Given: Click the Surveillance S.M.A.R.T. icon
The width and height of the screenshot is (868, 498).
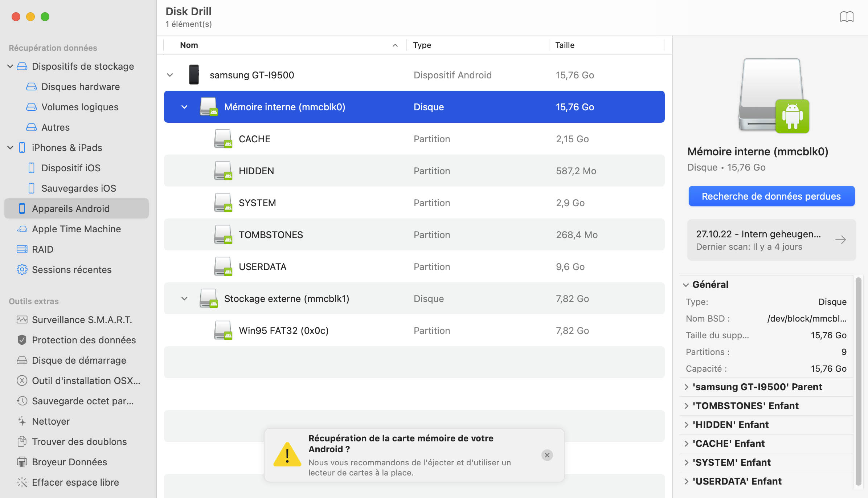Looking at the screenshot, I should (x=22, y=319).
